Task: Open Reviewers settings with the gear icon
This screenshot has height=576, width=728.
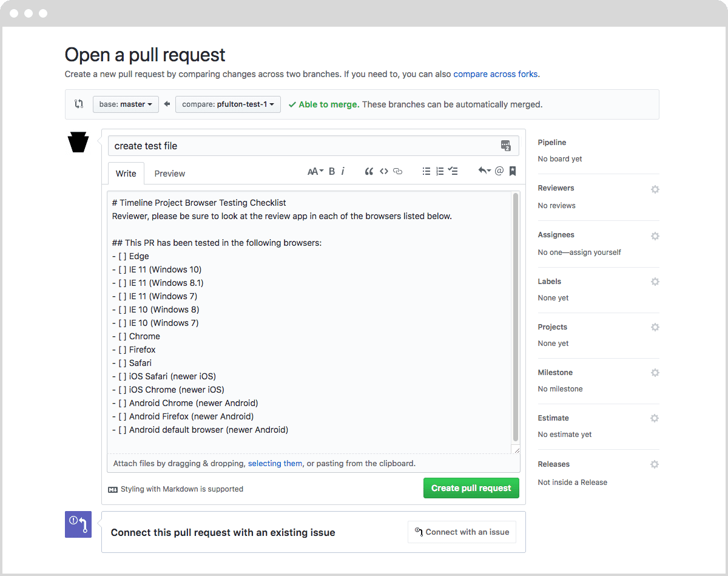Action: (655, 189)
